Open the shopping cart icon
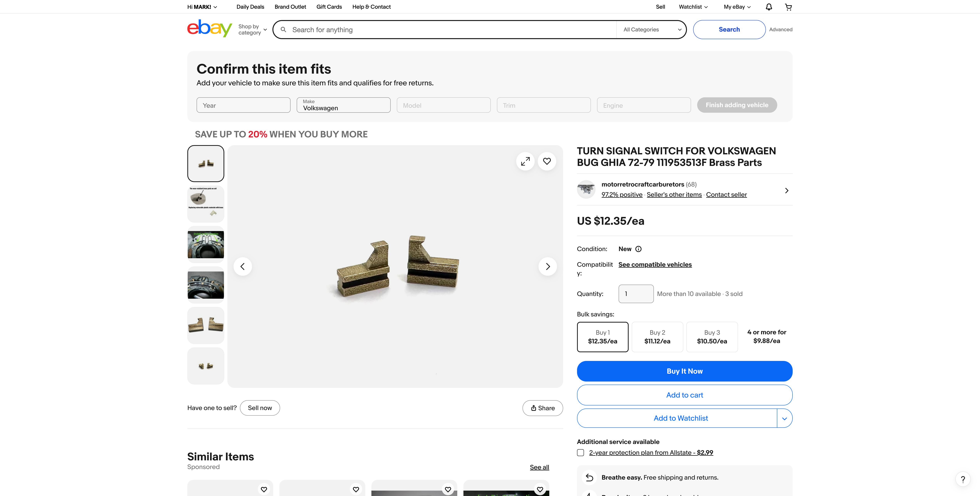980x496 pixels. pos(788,7)
